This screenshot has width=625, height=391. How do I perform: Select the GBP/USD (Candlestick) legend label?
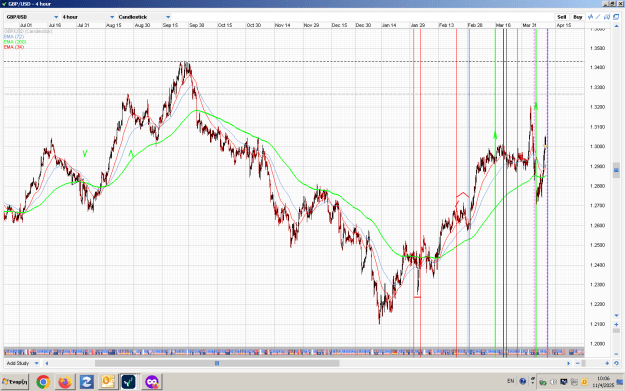click(x=28, y=31)
